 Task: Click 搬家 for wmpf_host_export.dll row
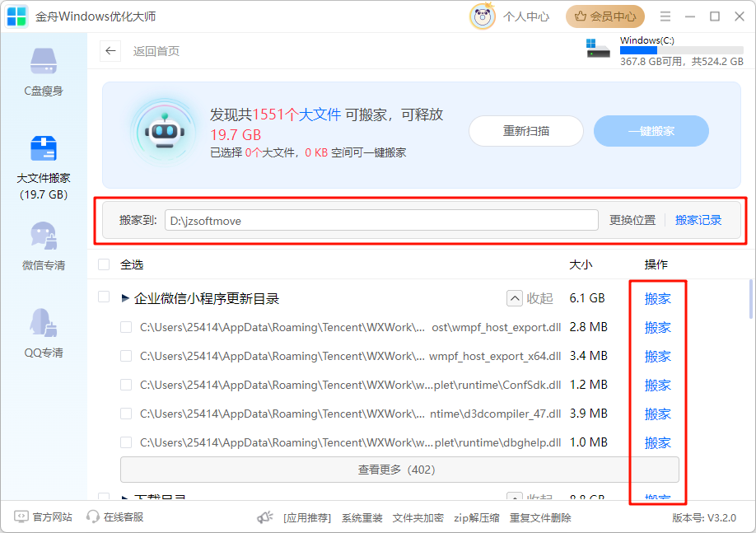pyautogui.click(x=658, y=328)
